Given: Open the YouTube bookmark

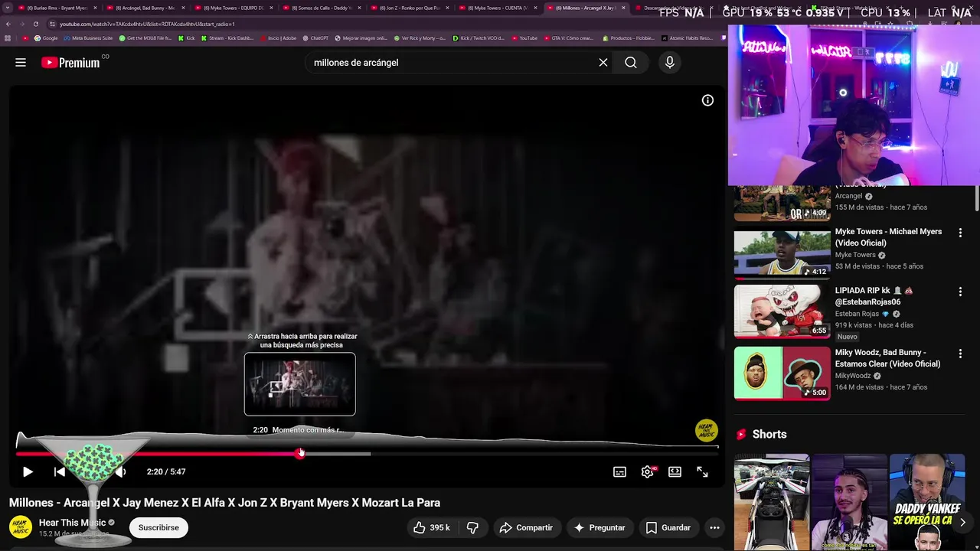Looking at the screenshot, I should [x=524, y=38].
